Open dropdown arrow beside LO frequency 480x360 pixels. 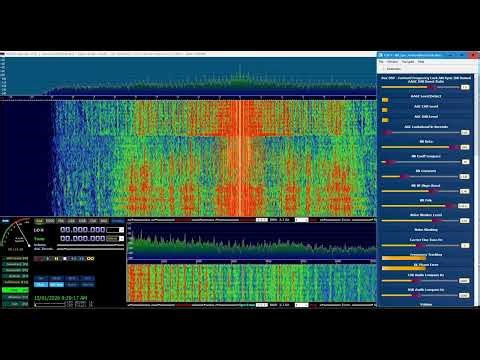121,230
